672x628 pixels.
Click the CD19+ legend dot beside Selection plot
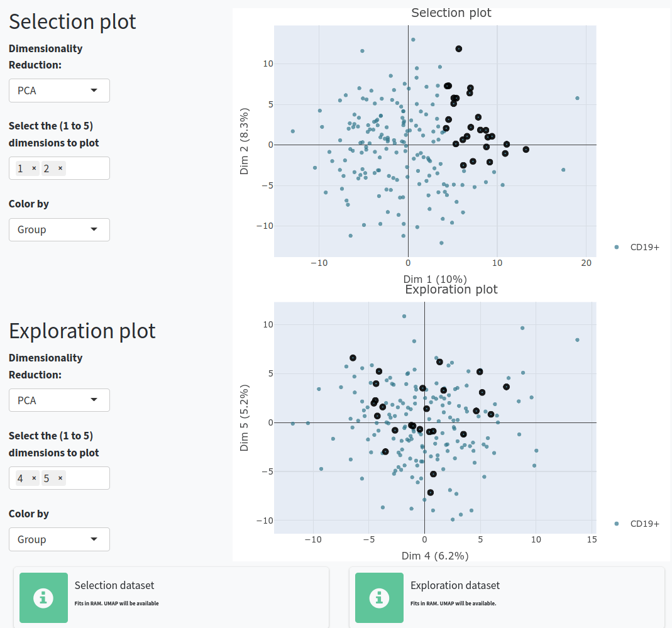click(x=617, y=247)
